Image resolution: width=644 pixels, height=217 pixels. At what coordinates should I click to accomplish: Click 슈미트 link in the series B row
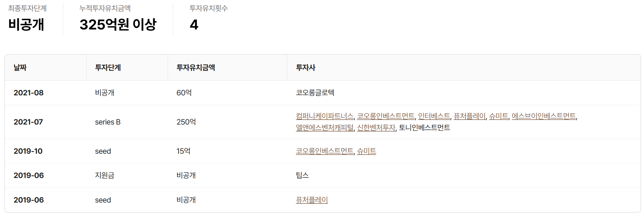[x=499, y=116]
